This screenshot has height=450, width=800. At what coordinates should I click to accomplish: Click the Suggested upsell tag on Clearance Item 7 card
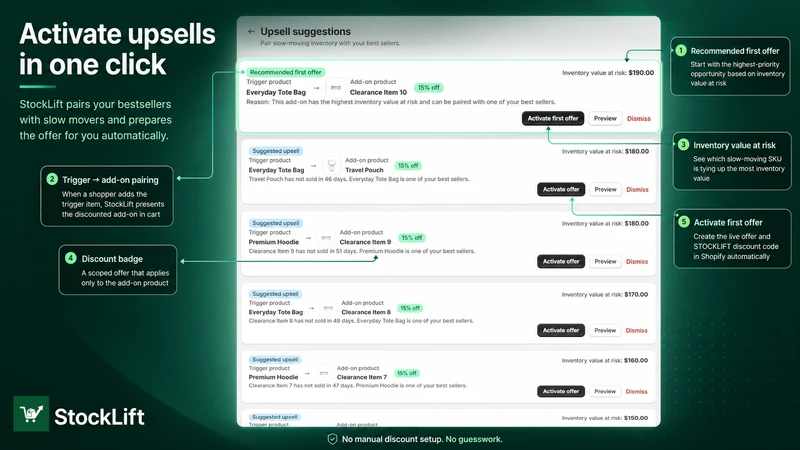tap(275, 360)
